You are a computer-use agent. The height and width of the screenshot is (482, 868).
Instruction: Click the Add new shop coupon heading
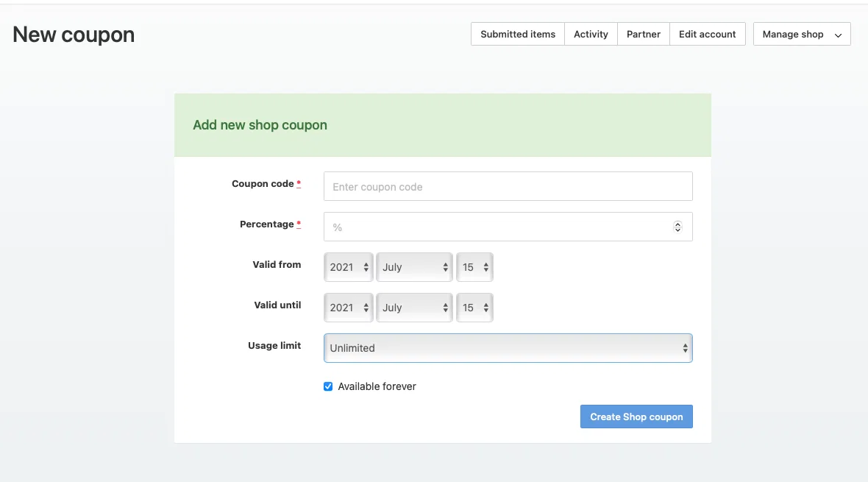click(x=260, y=125)
